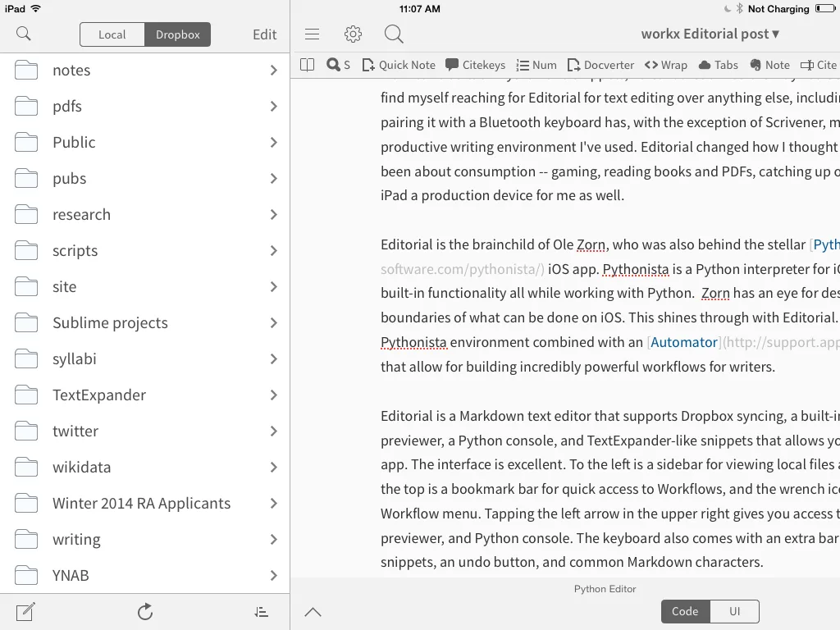Select the site folder name
Viewport: 840px width, 630px height.
click(x=64, y=286)
